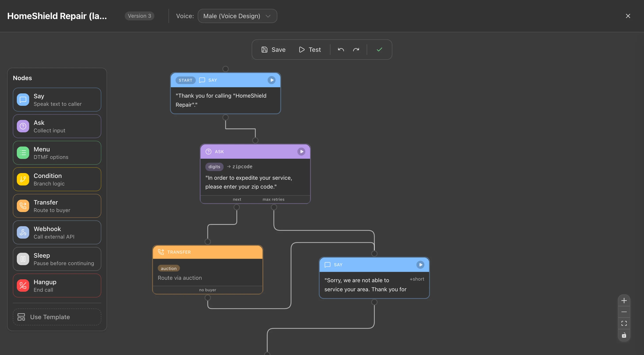Click the max retries output handle

click(x=274, y=207)
